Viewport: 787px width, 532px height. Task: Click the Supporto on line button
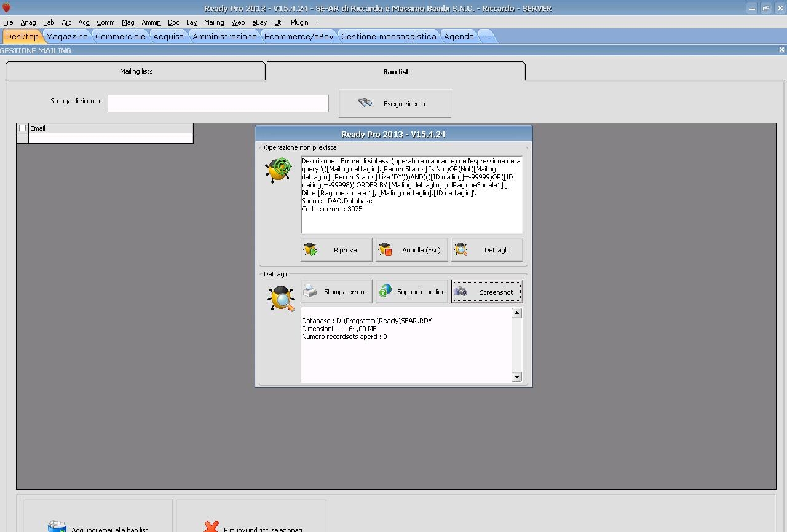tap(411, 292)
